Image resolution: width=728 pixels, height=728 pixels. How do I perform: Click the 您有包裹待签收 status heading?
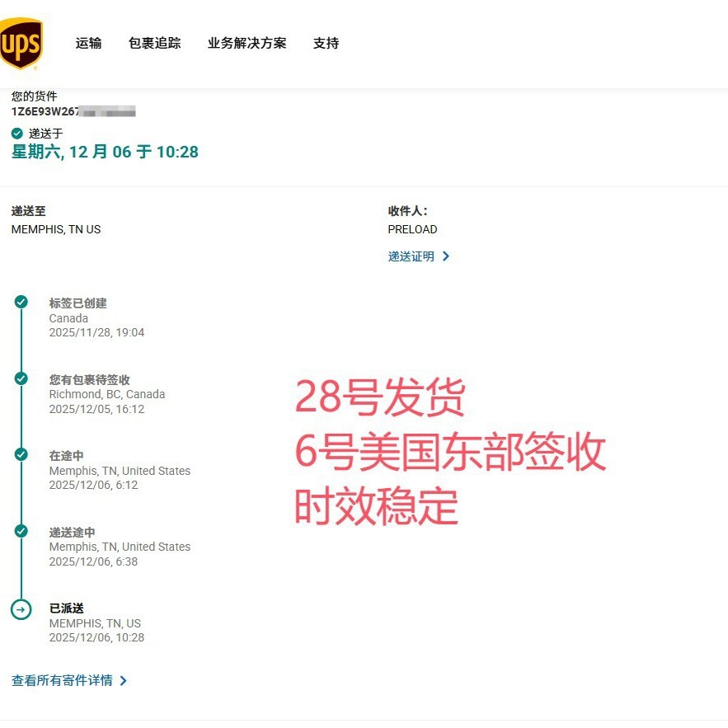[x=90, y=380]
